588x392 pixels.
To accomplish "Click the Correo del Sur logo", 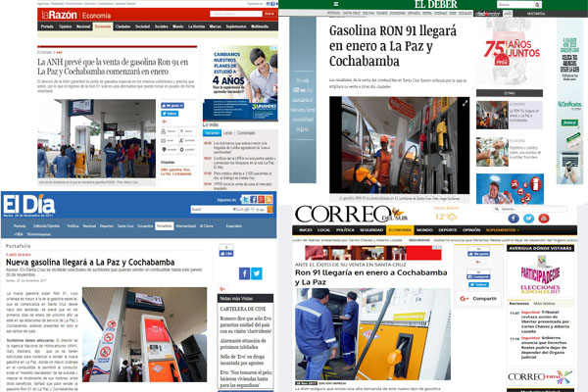I will [351, 214].
